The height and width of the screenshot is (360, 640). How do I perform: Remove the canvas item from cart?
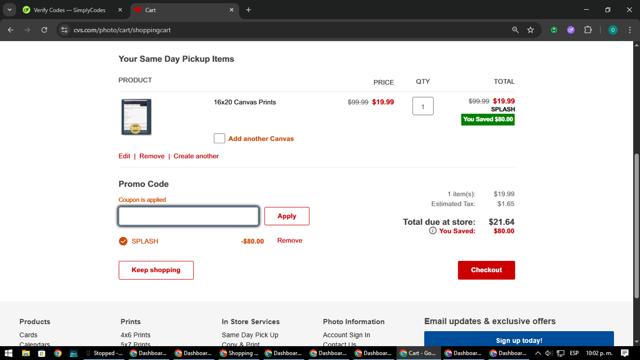[151, 156]
